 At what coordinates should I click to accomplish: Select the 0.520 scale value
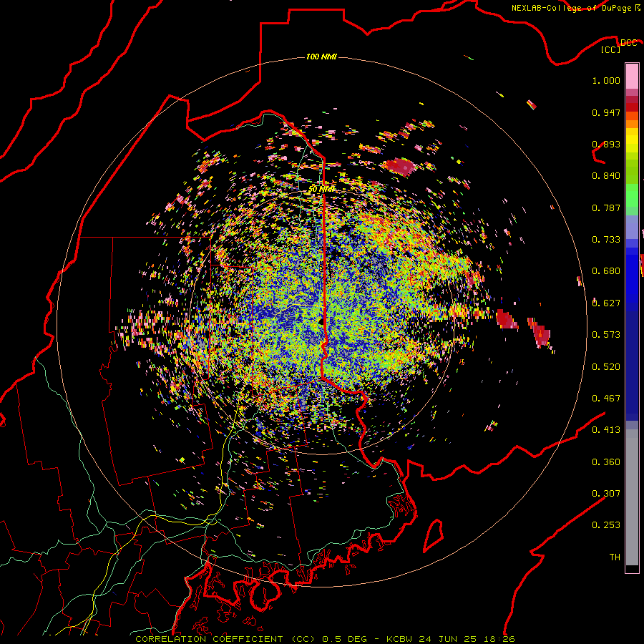[606, 367]
